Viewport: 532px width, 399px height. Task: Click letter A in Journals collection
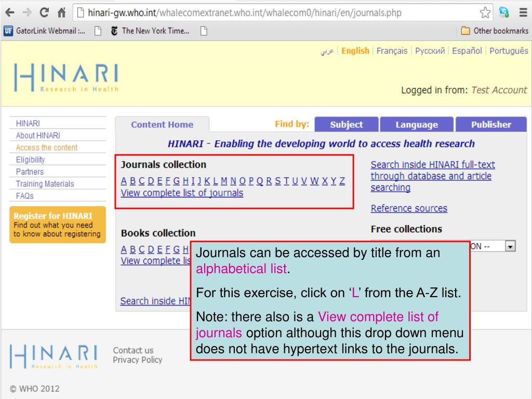pyautogui.click(x=124, y=181)
